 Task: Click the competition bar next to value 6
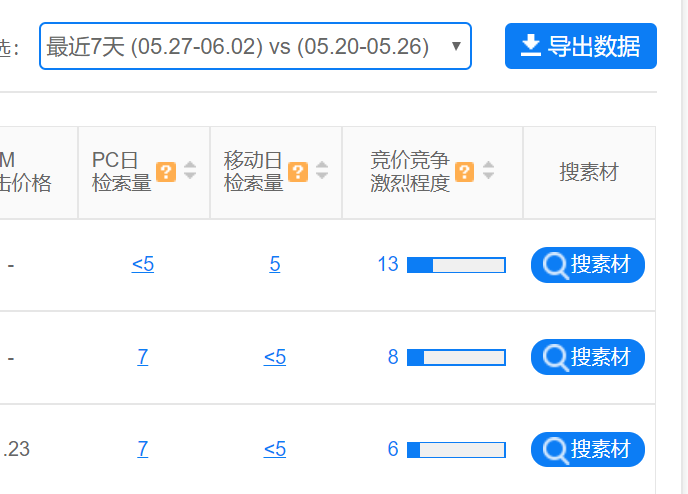click(456, 450)
